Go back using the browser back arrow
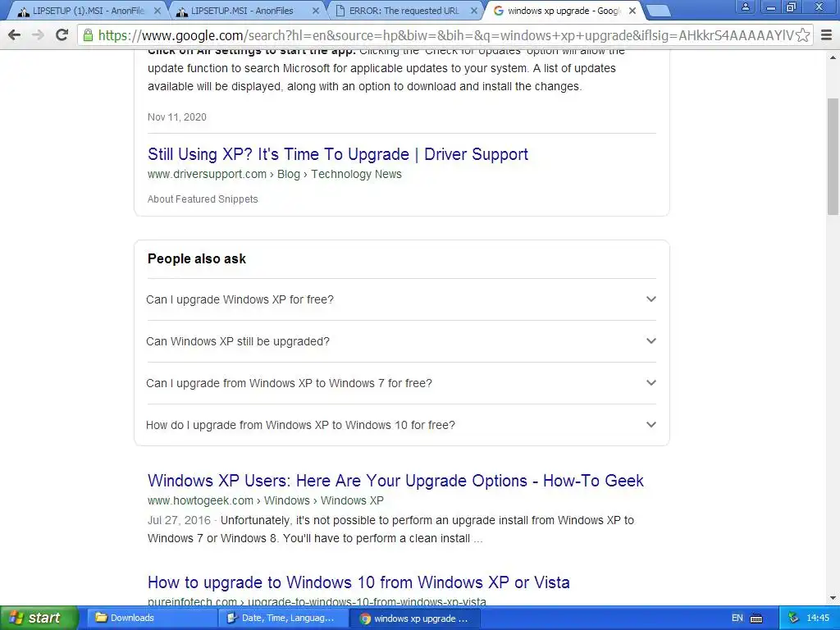The image size is (840, 630). [x=15, y=35]
